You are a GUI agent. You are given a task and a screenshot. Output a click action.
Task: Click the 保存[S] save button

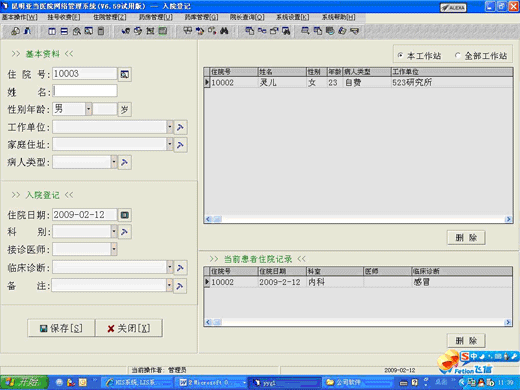pos(61,328)
